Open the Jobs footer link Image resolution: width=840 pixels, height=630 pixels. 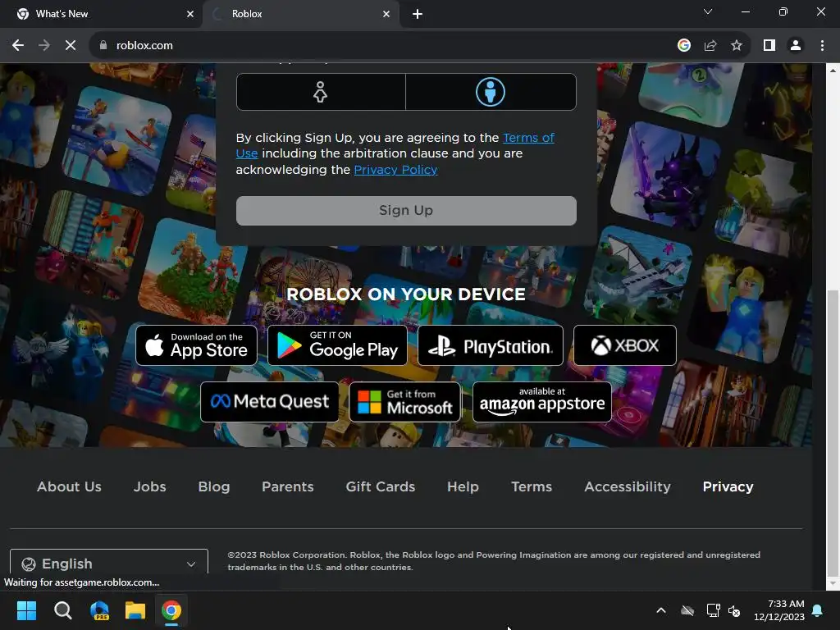click(149, 486)
